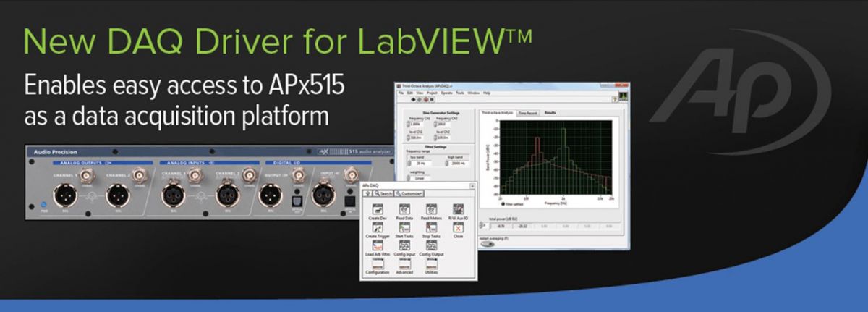Click the low band 20 Hz field
Screen dimensions: 868x312
(422, 164)
